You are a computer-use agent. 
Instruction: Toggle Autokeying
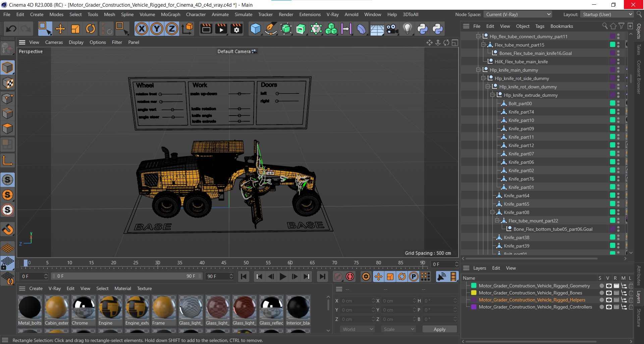[350, 276]
